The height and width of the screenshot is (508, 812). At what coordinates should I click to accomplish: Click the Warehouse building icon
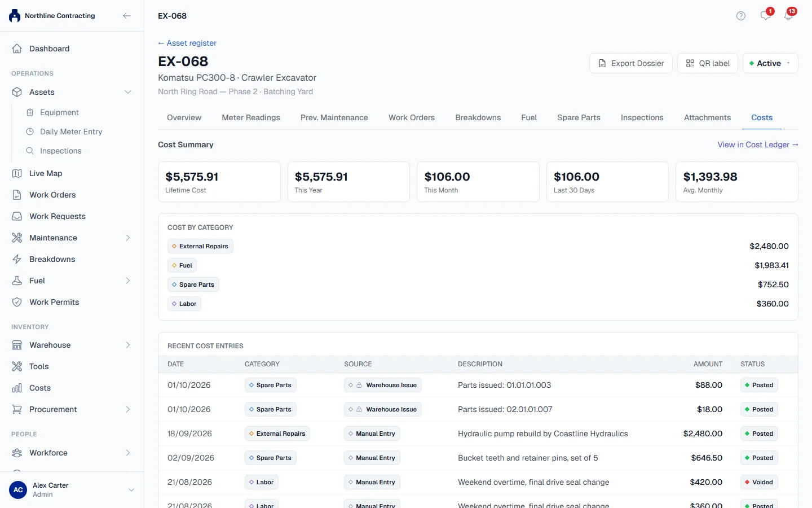tap(17, 345)
